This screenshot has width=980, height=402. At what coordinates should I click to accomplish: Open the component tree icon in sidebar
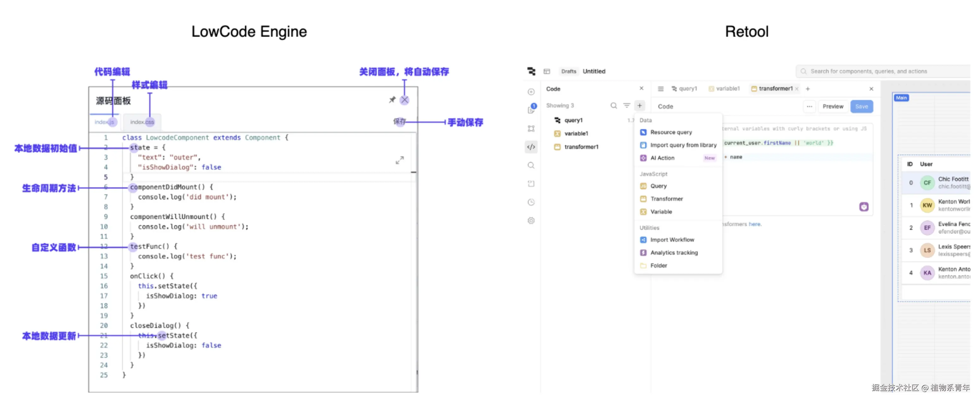tap(531, 129)
